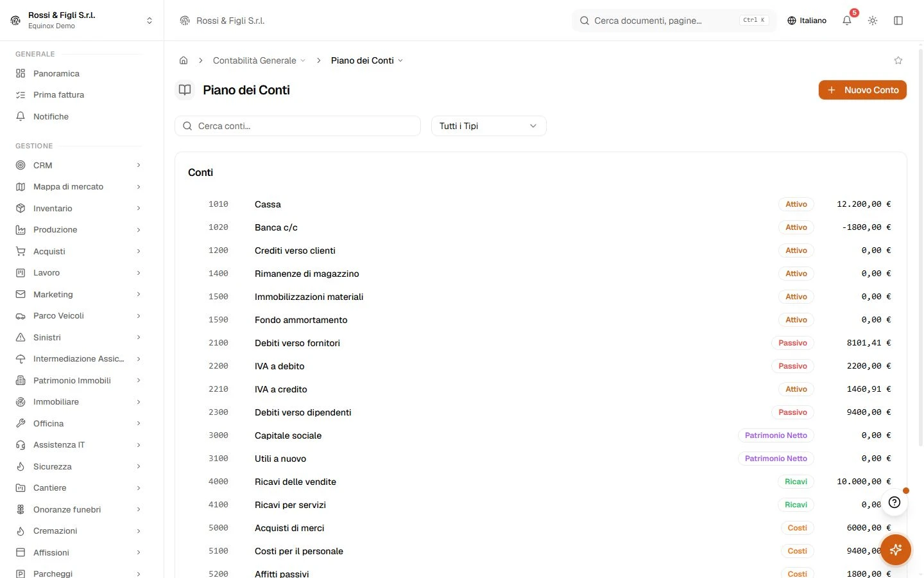Toggle the sidebar panel icon

tap(898, 21)
